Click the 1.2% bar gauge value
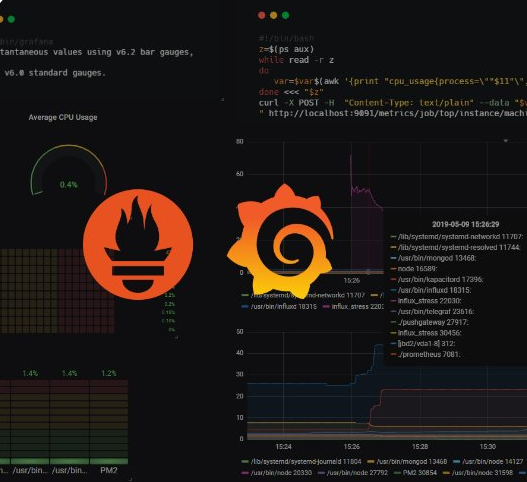The image size is (527, 482). tap(109, 373)
